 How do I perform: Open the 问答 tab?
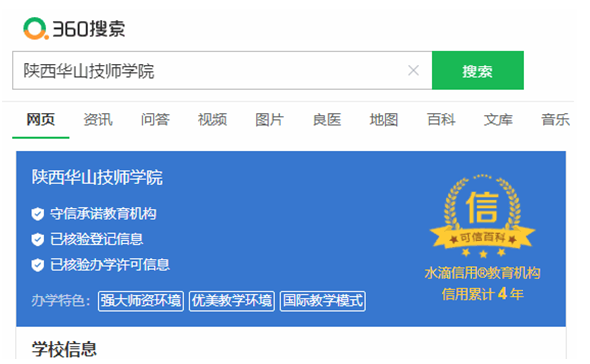155,120
